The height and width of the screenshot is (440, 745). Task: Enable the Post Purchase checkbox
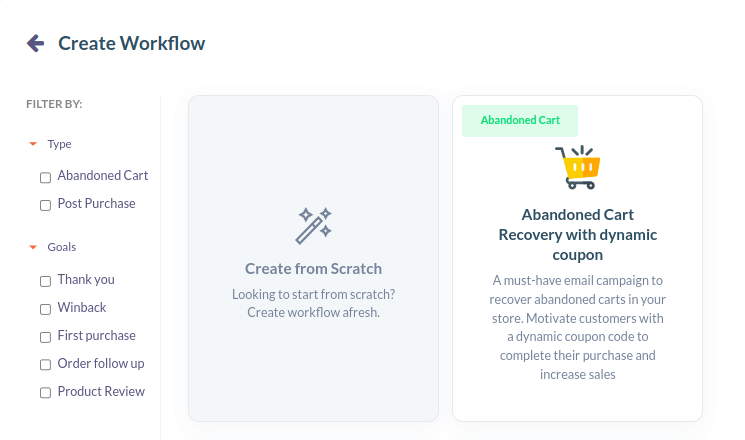coord(45,205)
